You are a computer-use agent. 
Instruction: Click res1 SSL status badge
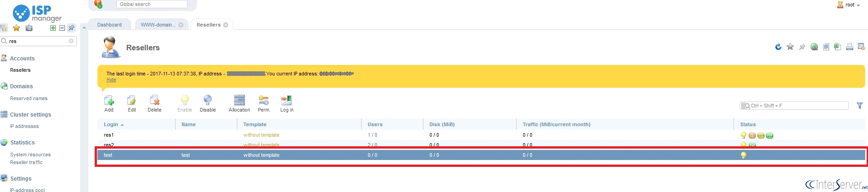click(x=761, y=136)
